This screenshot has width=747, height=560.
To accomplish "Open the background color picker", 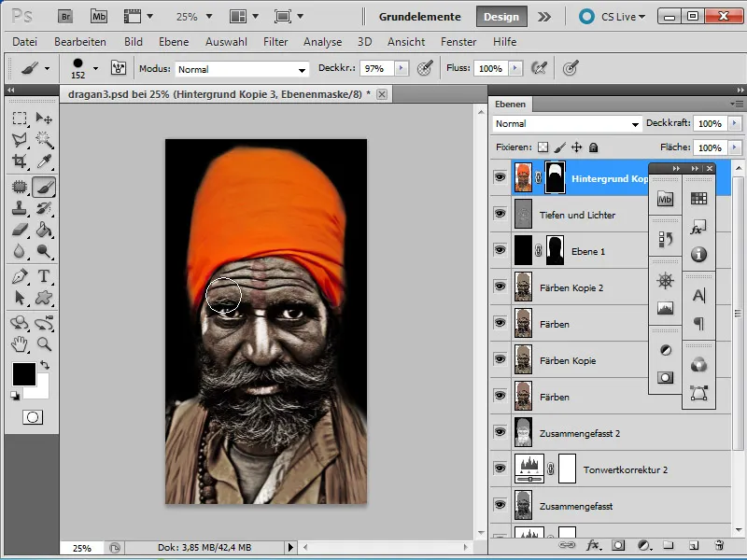I will (x=42, y=390).
